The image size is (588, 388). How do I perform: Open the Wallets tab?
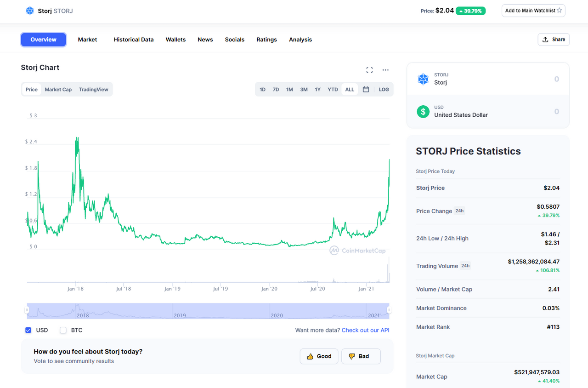175,40
